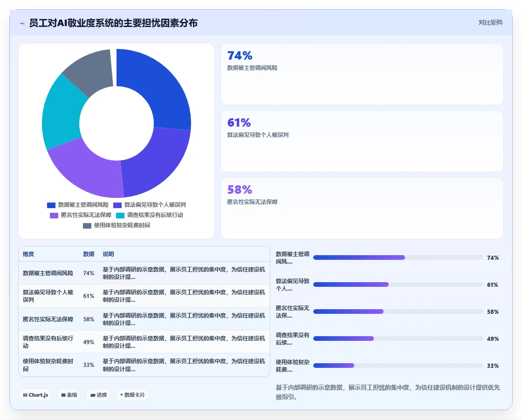Click the 33% progress bar

point(398,366)
